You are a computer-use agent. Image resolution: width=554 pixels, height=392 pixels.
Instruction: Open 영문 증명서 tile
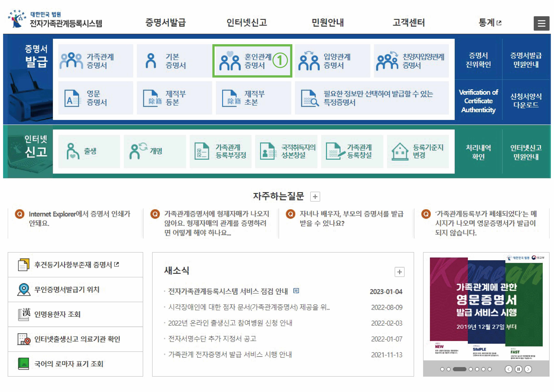pos(96,98)
